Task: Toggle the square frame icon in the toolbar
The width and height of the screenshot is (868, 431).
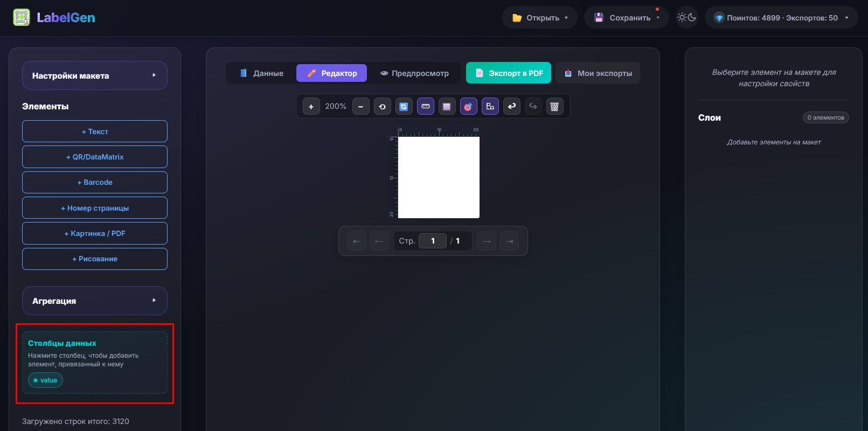Action: pyautogui.click(x=447, y=107)
